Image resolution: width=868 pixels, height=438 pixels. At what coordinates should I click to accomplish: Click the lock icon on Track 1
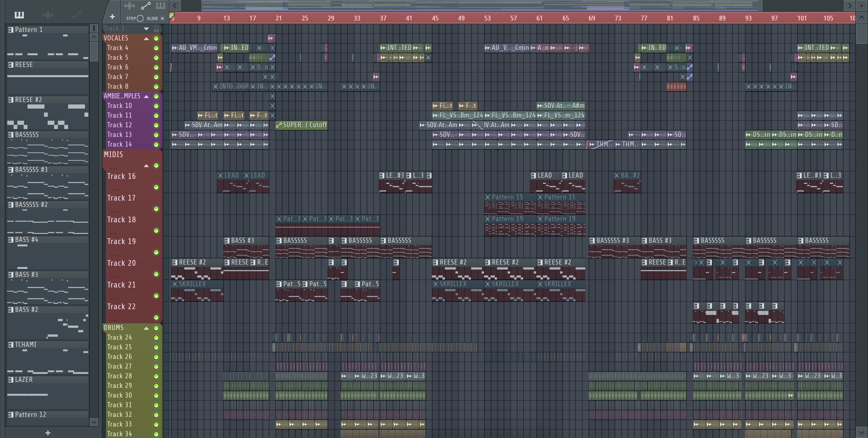156,29
